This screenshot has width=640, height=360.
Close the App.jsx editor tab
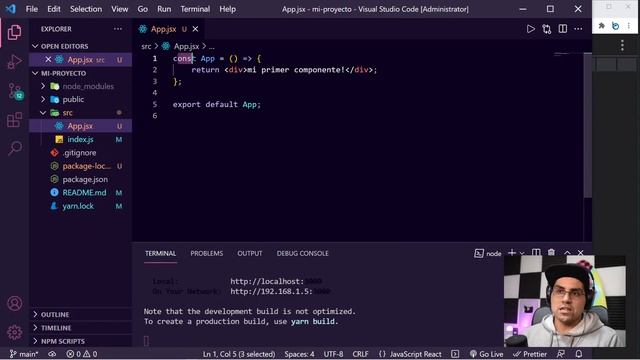tap(196, 29)
